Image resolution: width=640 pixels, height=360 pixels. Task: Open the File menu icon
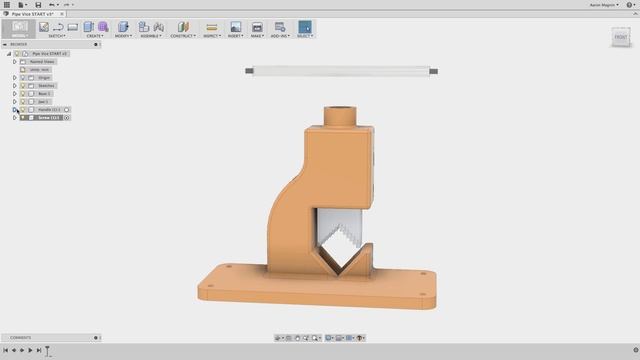point(20,5)
